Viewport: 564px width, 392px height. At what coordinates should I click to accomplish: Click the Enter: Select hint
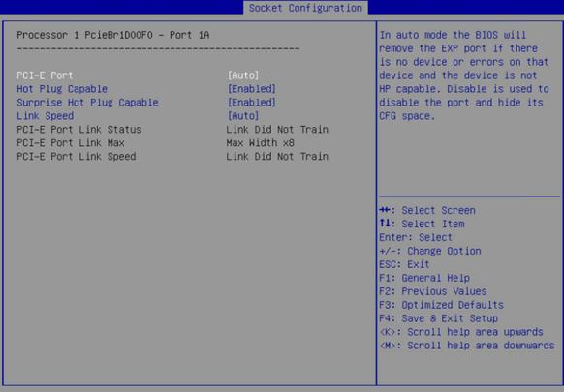coord(416,237)
